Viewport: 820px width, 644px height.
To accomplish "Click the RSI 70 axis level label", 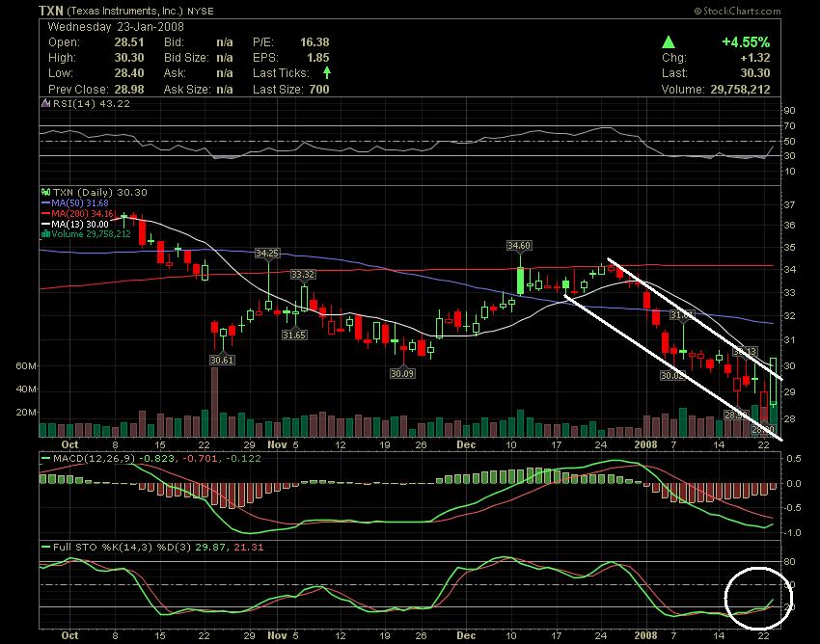I will 790,126.
